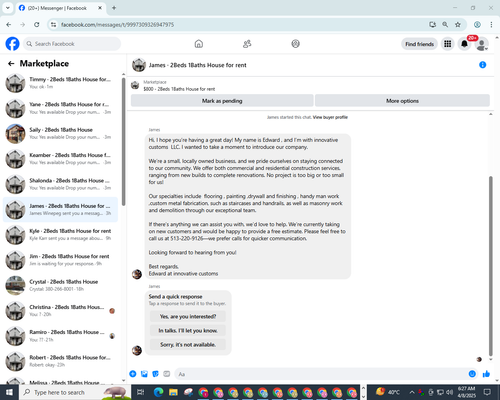Click the address bar URL
The height and width of the screenshot is (400, 500).
(x=117, y=25)
